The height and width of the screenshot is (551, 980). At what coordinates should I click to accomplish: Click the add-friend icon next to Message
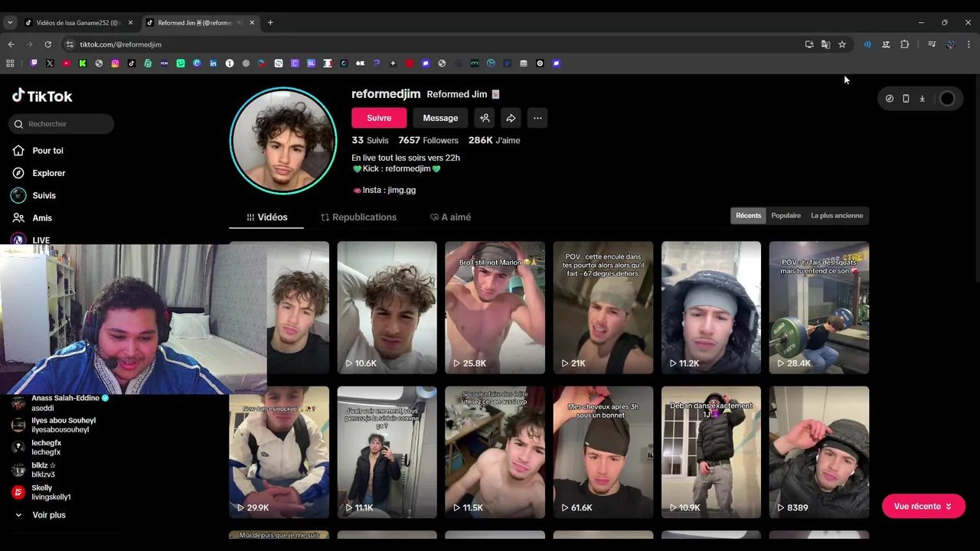pyautogui.click(x=484, y=118)
